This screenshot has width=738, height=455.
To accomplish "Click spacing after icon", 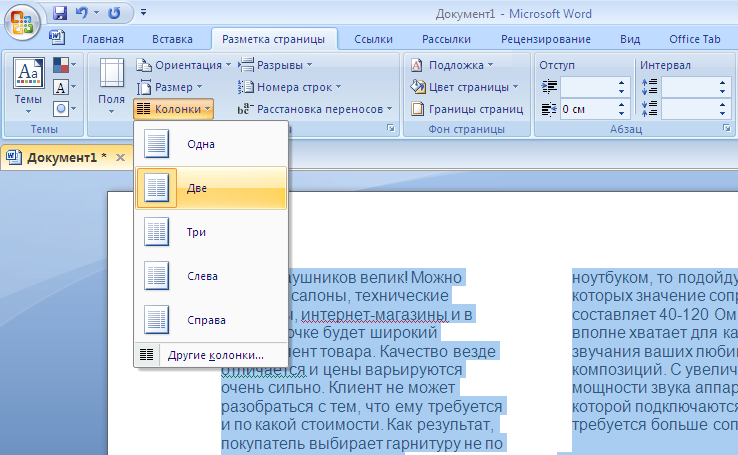I will point(650,109).
